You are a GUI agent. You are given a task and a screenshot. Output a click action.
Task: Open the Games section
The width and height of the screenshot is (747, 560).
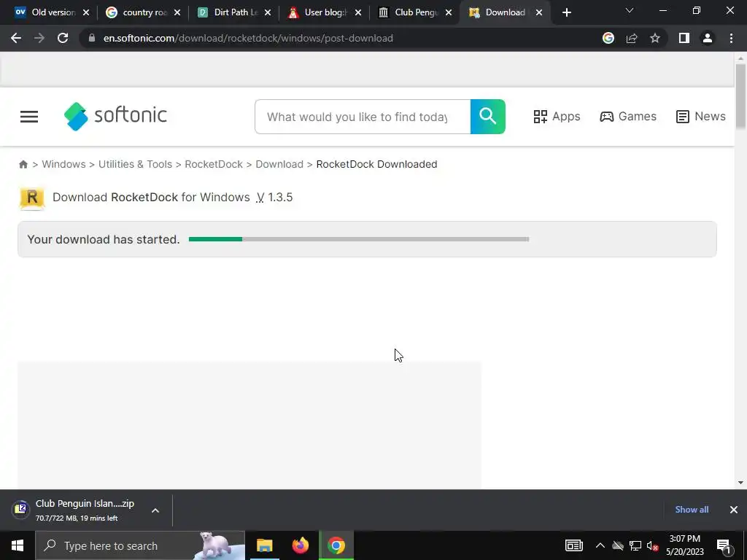click(628, 117)
